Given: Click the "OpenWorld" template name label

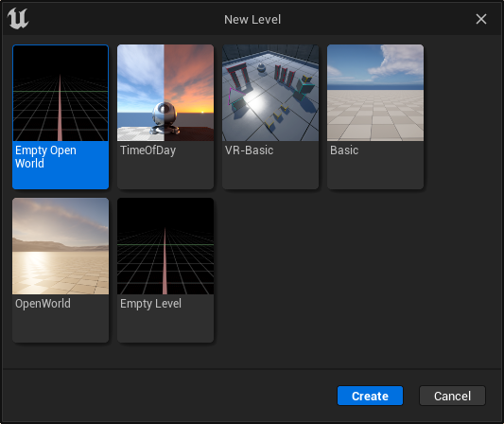Looking at the screenshot, I should (x=43, y=304).
